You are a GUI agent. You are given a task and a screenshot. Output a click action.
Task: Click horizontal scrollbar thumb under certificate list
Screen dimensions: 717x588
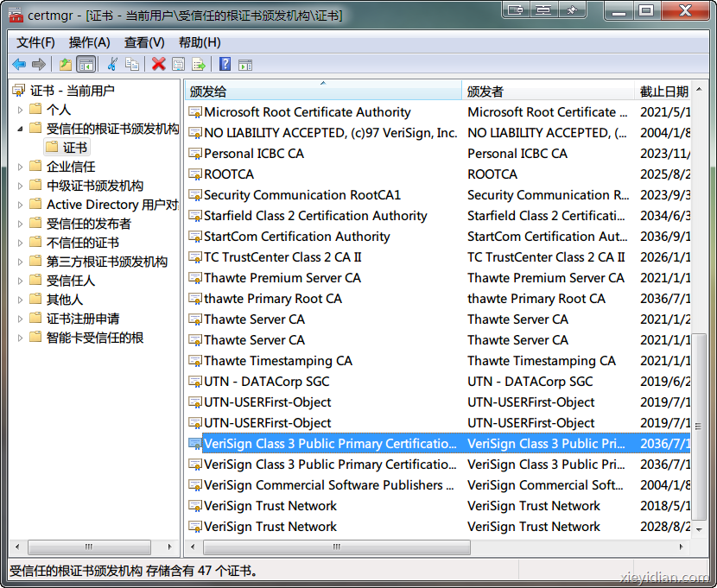337,547
